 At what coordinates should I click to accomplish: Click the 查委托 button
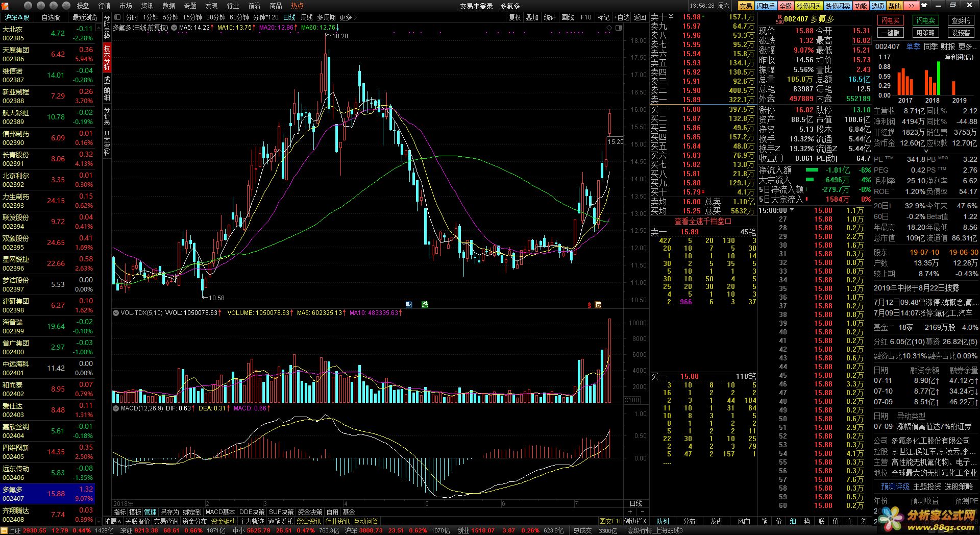[961, 20]
